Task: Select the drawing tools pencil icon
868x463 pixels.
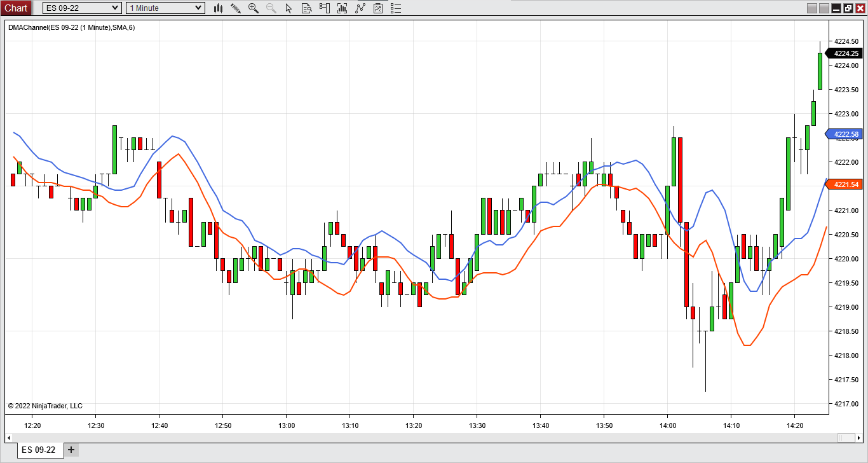Action: pos(236,8)
